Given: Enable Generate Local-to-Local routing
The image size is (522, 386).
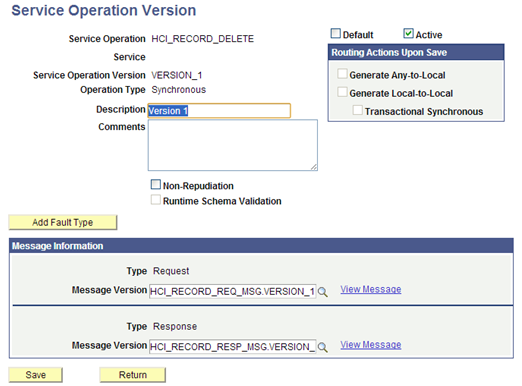Looking at the screenshot, I should tap(342, 92).
